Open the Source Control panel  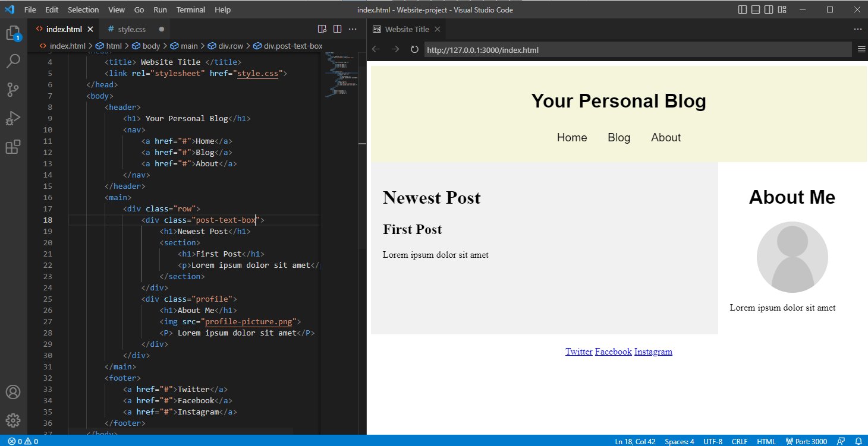pos(14,90)
